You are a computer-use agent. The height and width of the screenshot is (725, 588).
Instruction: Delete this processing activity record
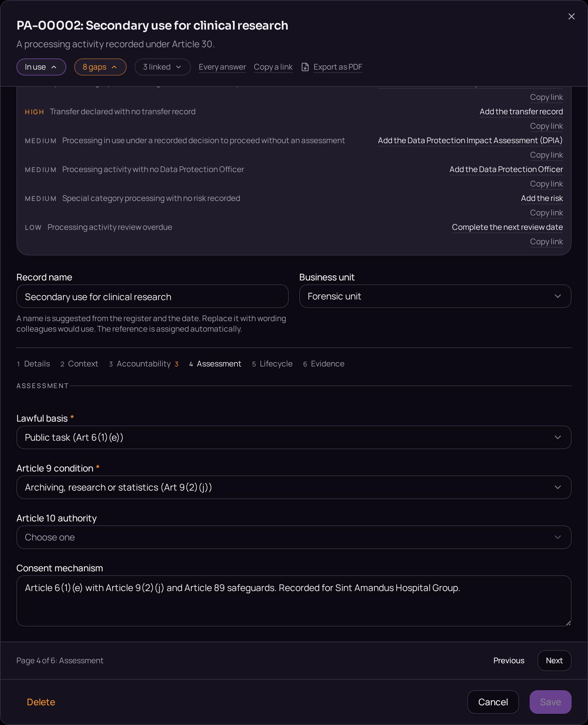pos(41,702)
